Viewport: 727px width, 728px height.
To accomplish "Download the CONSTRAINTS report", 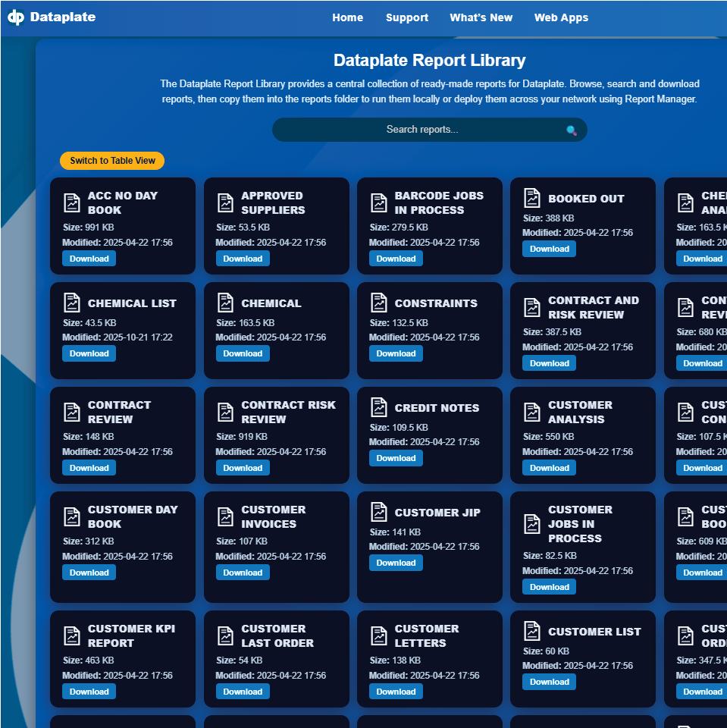I will 396,353.
